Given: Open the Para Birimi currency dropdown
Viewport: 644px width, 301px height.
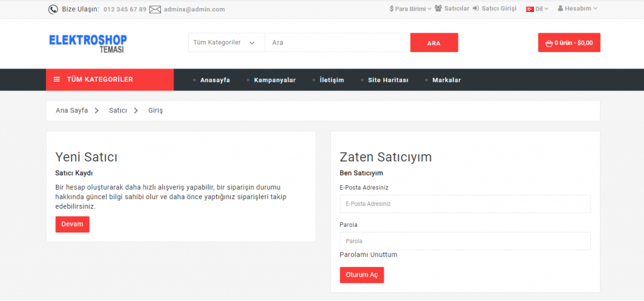Looking at the screenshot, I should click(411, 9).
